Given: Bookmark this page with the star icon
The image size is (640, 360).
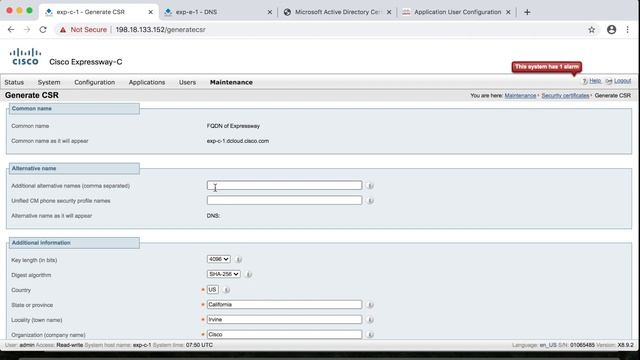Looking at the screenshot, I should pyautogui.click(x=591, y=29).
